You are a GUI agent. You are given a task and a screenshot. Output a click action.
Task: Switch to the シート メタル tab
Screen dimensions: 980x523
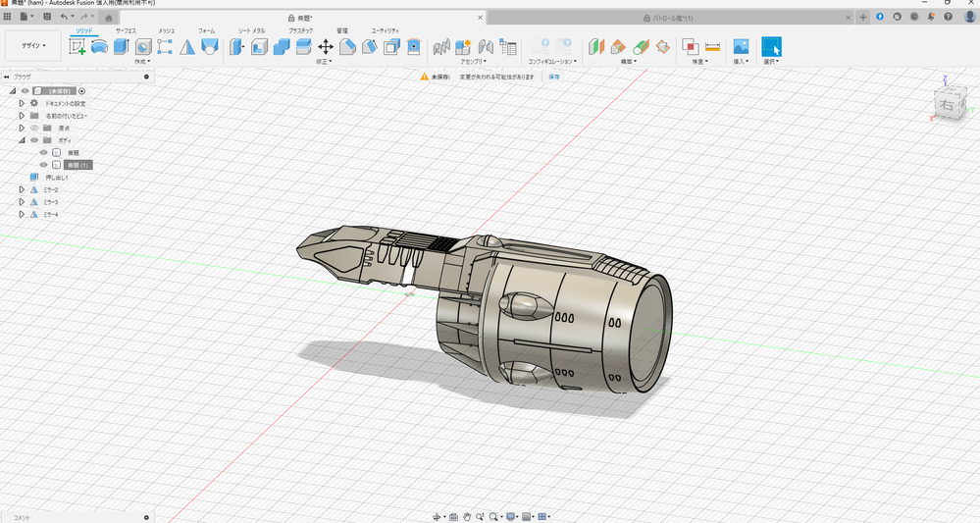pos(251,30)
